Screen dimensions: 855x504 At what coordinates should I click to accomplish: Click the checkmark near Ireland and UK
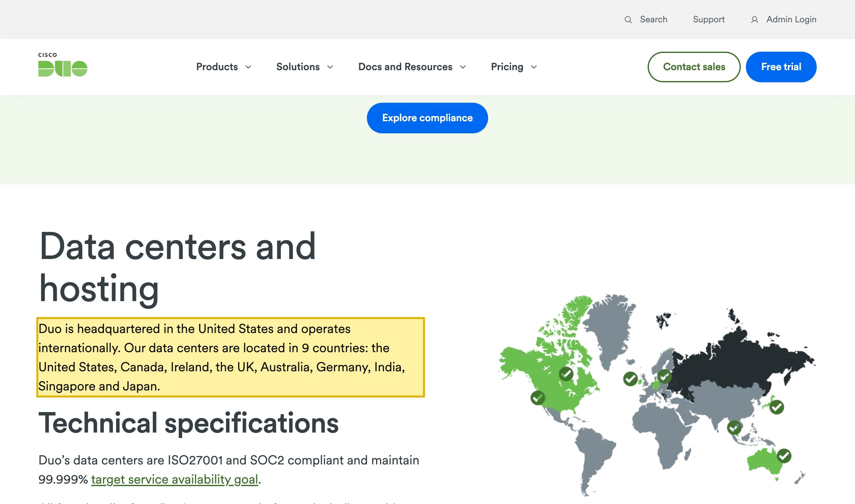point(630,379)
